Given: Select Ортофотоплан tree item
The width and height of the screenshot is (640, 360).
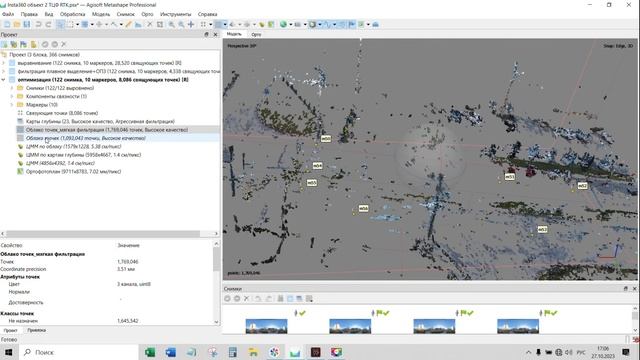Looking at the screenshot, I should point(73,171).
